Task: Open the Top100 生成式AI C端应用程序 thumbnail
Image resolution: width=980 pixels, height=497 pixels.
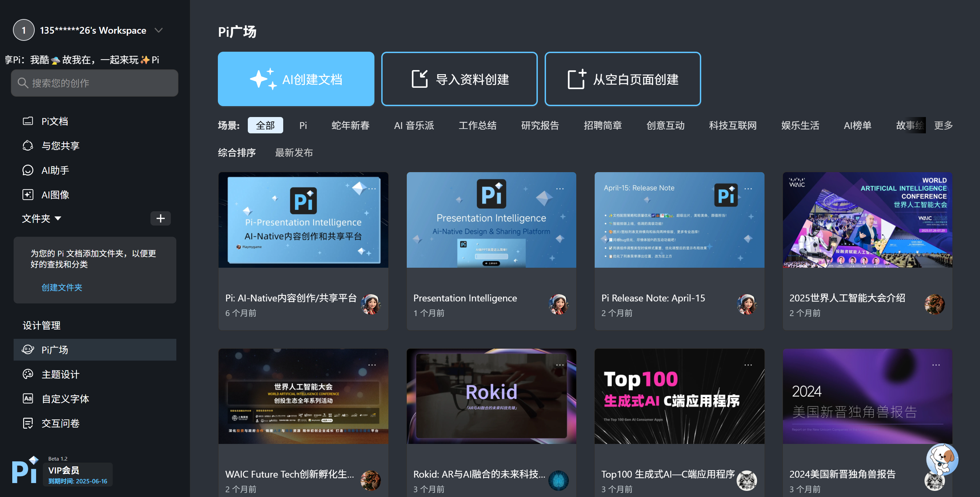Action: click(x=679, y=396)
